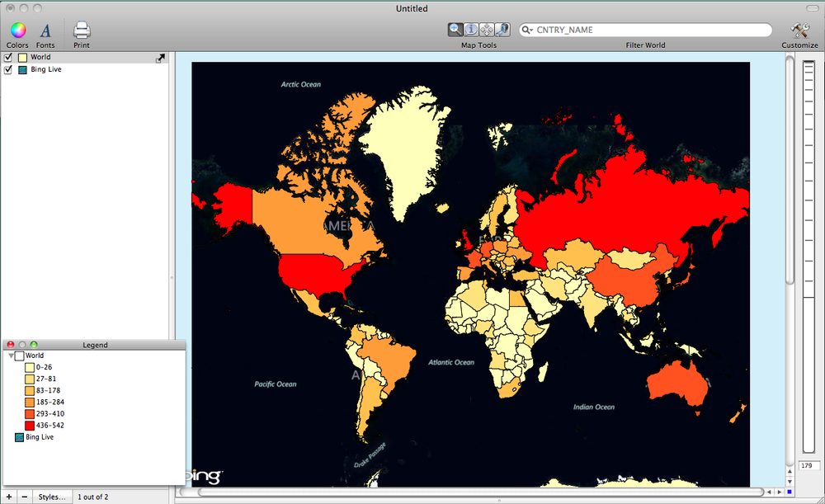Viewport: 825px width, 504px height.
Task: Click the Print icon
Action: pyautogui.click(x=82, y=31)
